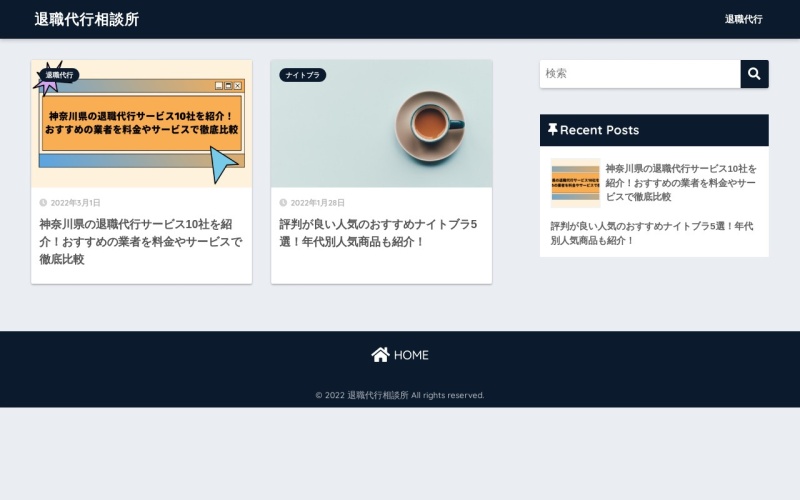Image resolution: width=800 pixels, height=500 pixels.
Task: Click the site title 退職代行相談所
Action: point(87,19)
